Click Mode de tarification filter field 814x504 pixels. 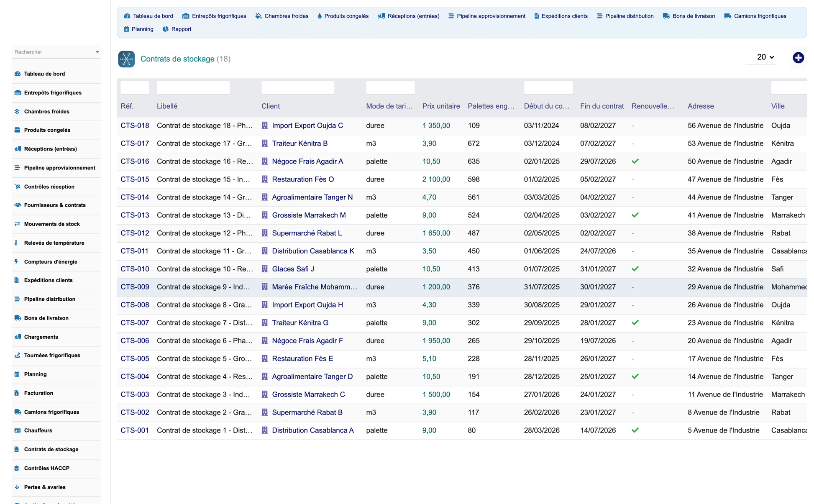tap(390, 87)
